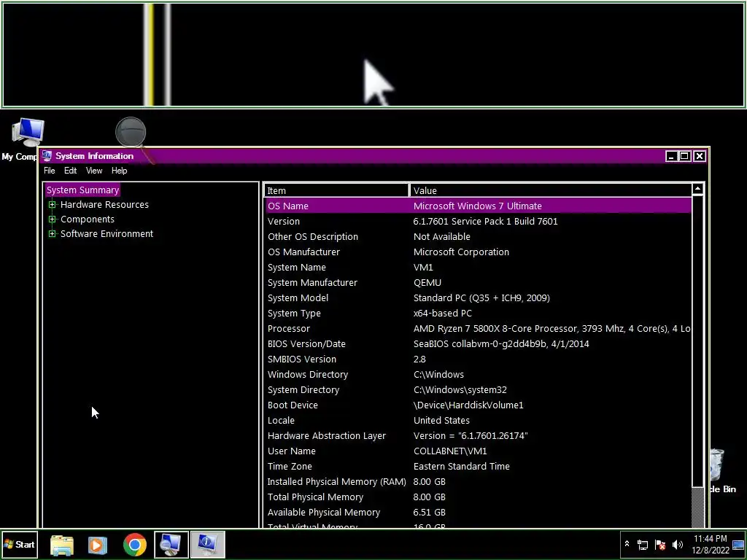Expand the Components node
Image resolution: width=747 pixels, height=560 pixels.
[52, 219]
